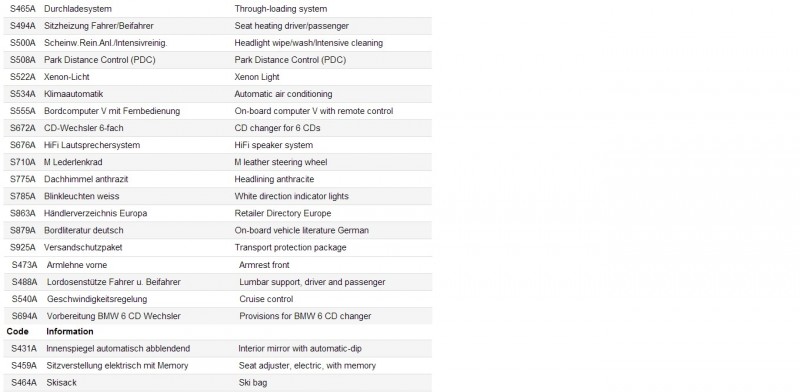This screenshot has height=392, width=800.
Task: Select Interior mirror with automatic-dip text
Action: (300, 349)
